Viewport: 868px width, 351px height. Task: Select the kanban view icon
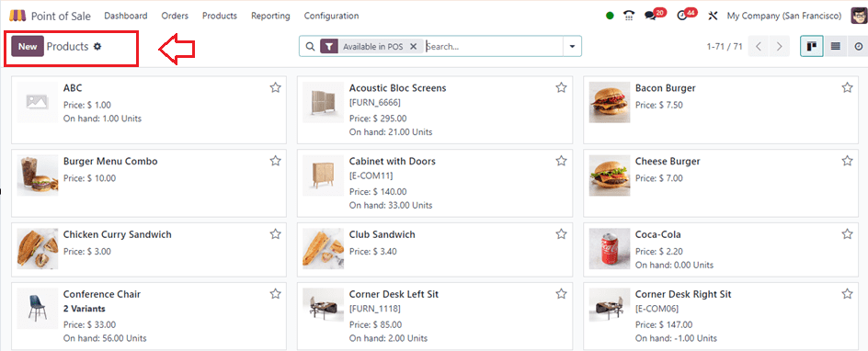pos(812,47)
